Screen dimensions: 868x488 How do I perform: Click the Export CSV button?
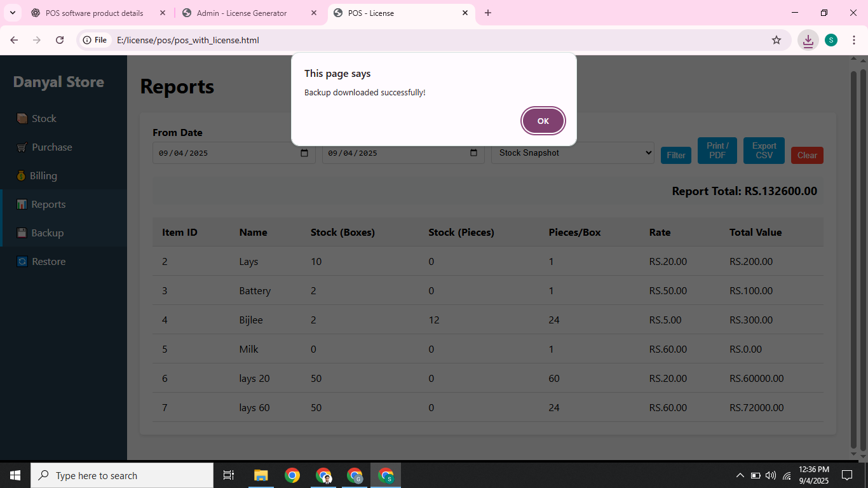click(x=764, y=151)
